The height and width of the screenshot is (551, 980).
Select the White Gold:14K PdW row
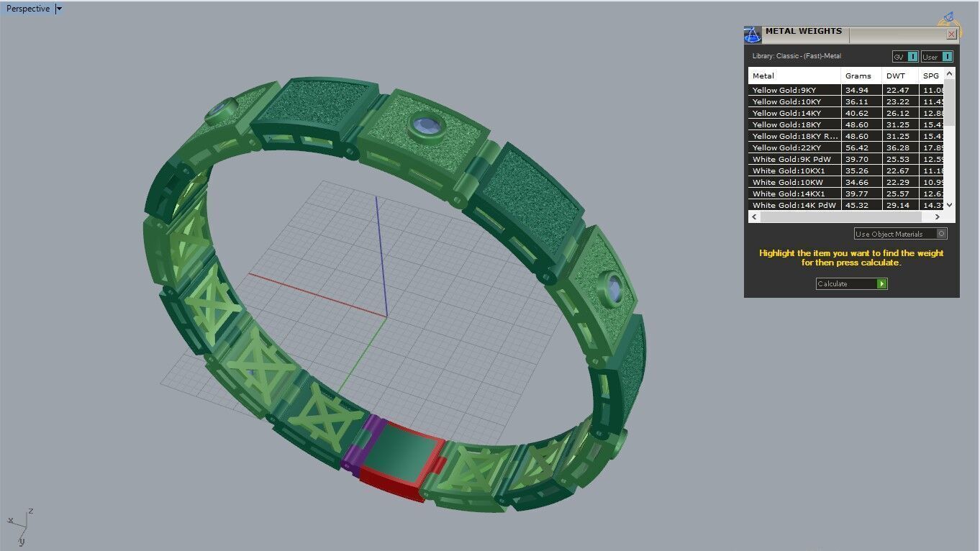[845, 205]
